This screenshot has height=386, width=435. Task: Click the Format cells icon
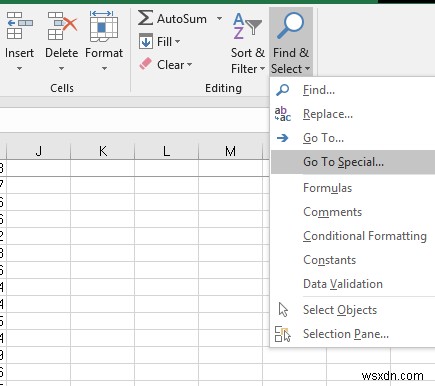click(x=104, y=26)
